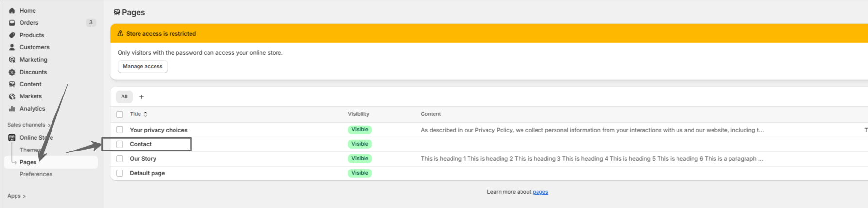Sort pages using Title sort arrows
The width and height of the screenshot is (868, 208).
pyautogui.click(x=145, y=114)
